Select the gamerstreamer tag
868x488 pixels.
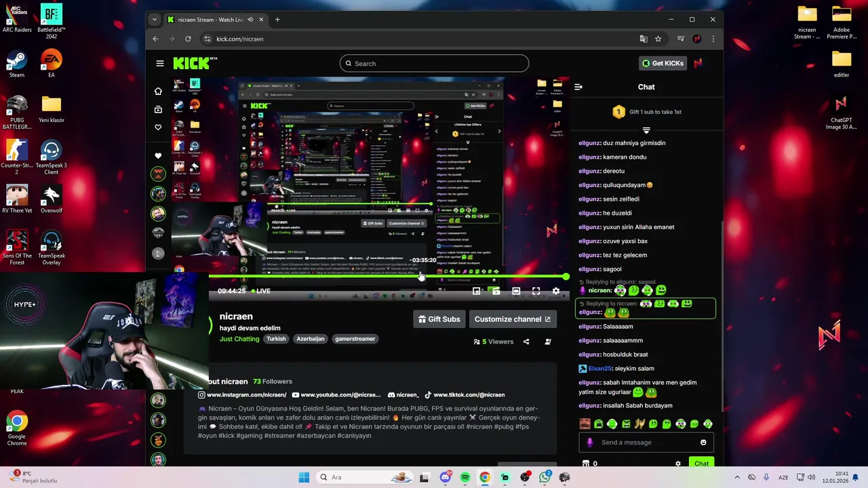point(355,339)
